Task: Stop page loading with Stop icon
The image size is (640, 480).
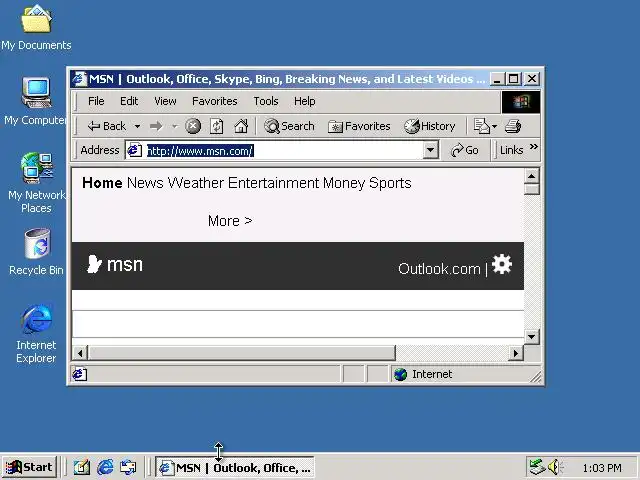Action: pos(193,126)
